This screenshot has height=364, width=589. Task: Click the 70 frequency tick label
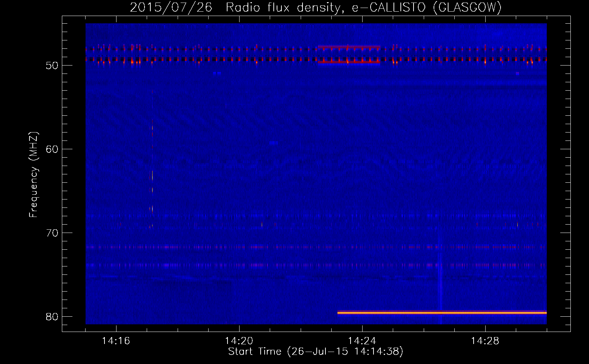click(x=52, y=233)
